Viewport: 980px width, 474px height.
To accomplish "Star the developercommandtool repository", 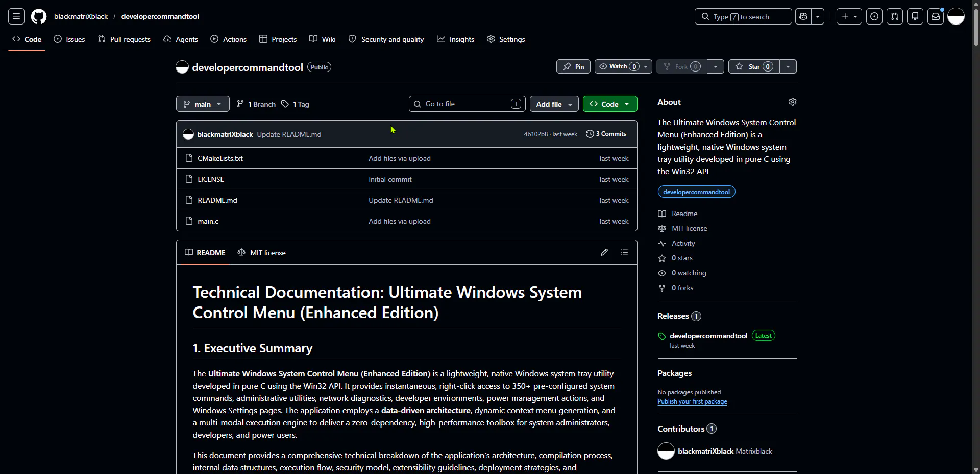I will [754, 66].
